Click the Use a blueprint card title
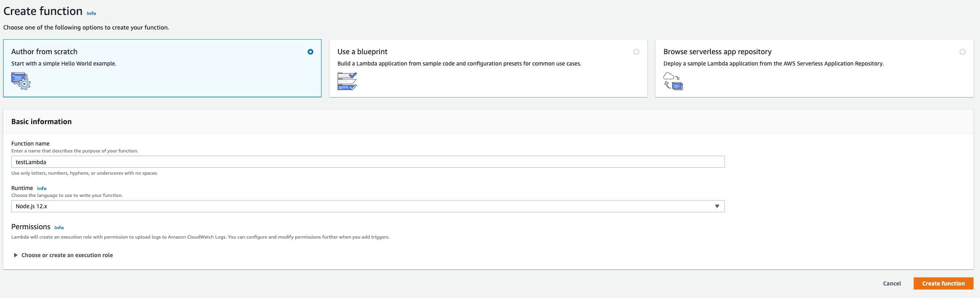The width and height of the screenshot is (980, 298). (362, 52)
